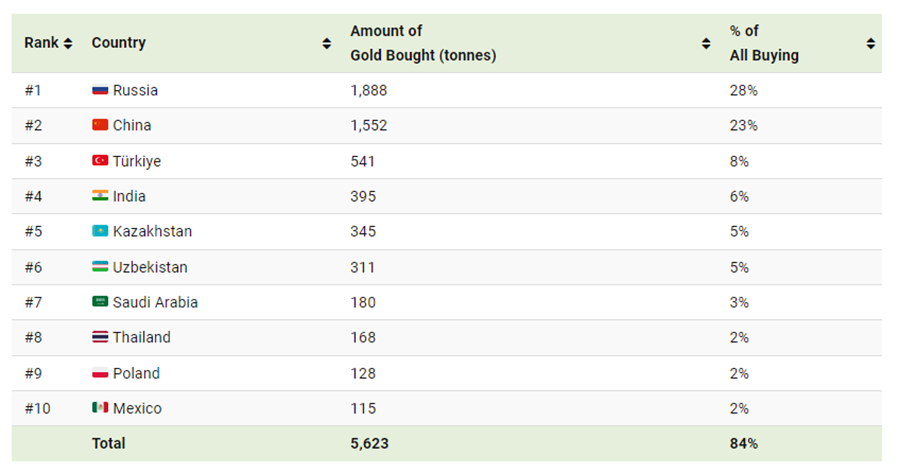The width and height of the screenshot is (899, 474).
Task: Click the Türkiye flag icon
Action: tap(100, 161)
